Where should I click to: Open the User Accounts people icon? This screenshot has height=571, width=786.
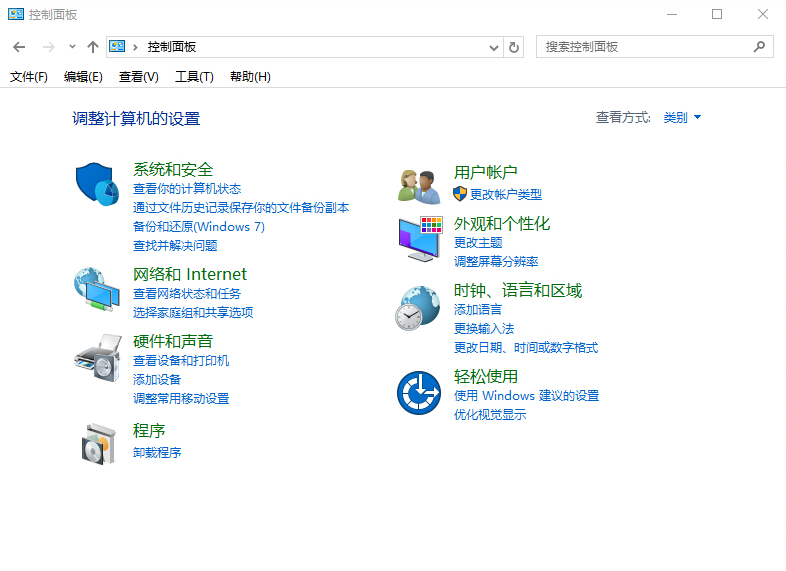[x=419, y=187]
